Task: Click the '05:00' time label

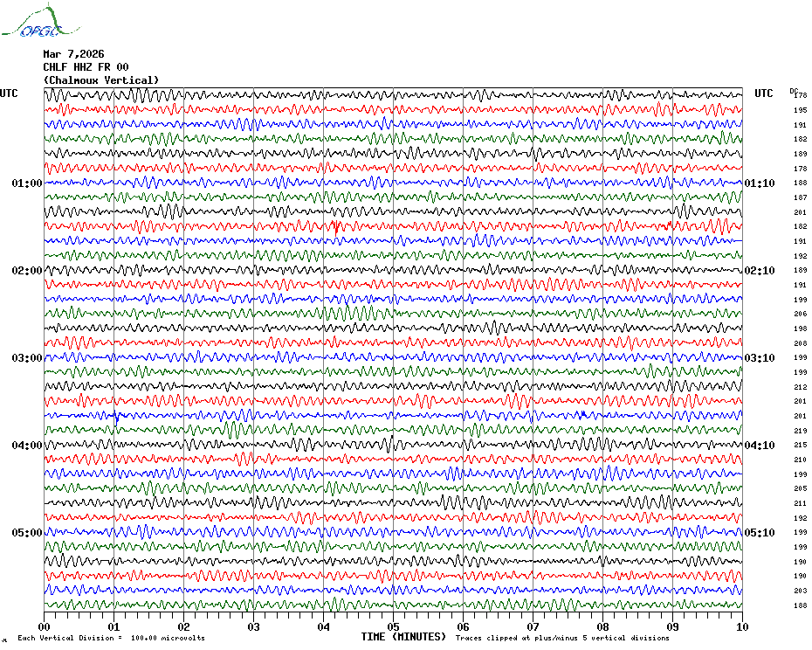Action: point(27,533)
